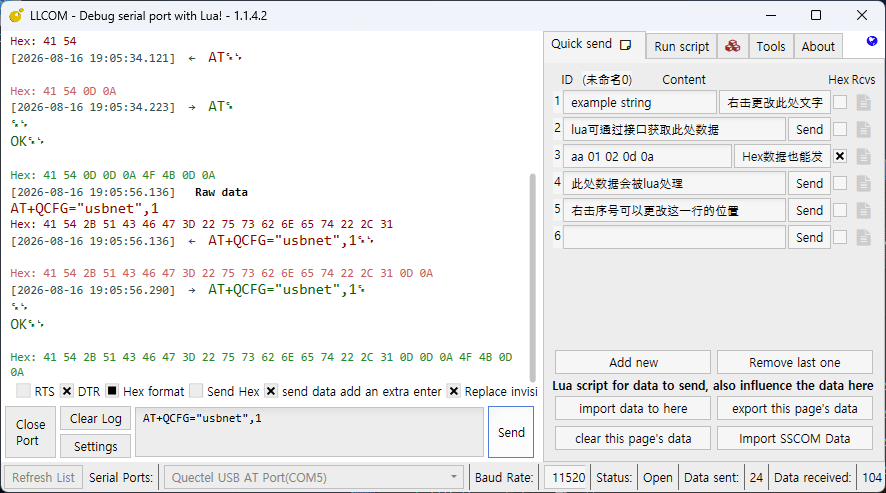Click the Raw data label in log
The height and width of the screenshot is (493, 886).
coord(221,192)
